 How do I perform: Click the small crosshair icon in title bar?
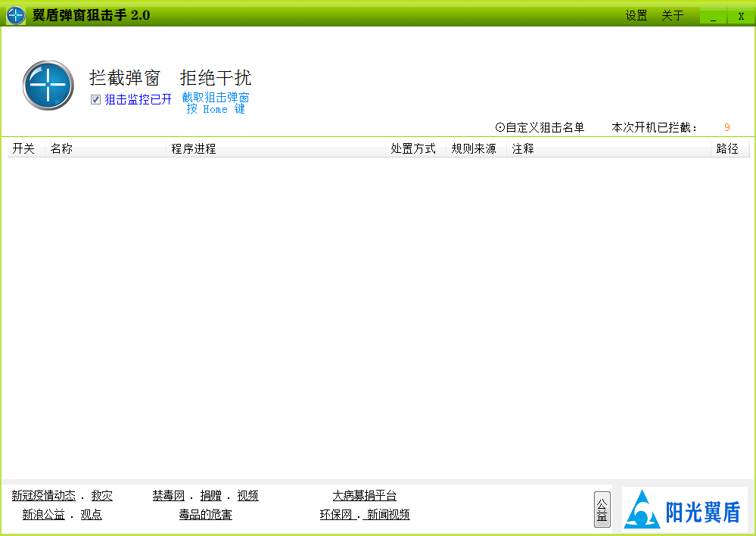pyautogui.click(x=16, y=15)
